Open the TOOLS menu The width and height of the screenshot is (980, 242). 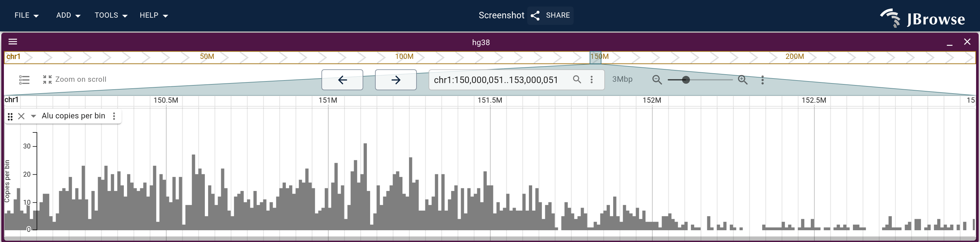(111, 15)
